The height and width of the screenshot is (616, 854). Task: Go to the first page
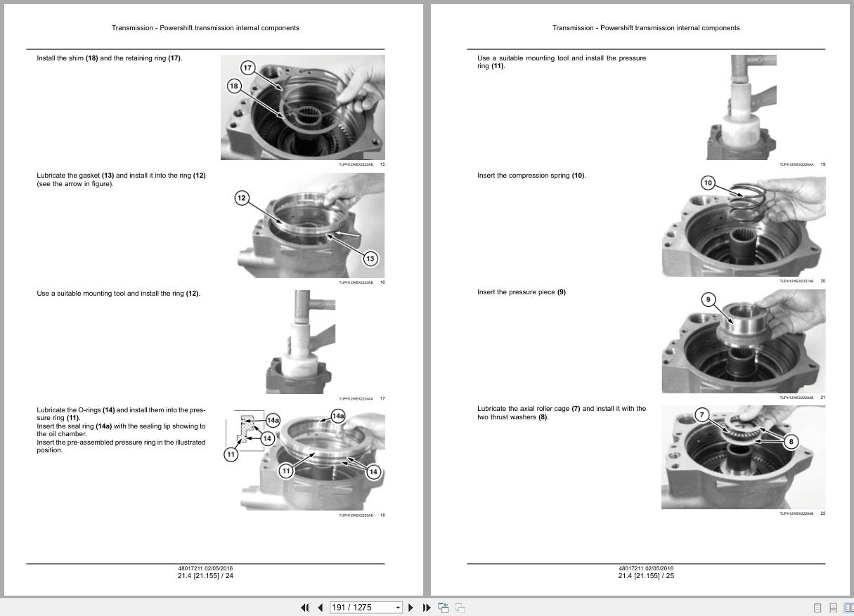point(304,608)
